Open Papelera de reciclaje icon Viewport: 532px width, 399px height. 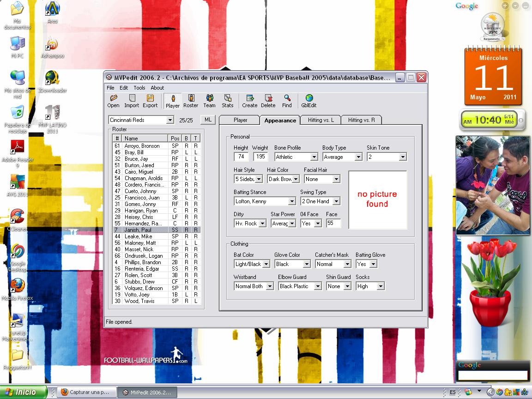[x=17, y=119]
